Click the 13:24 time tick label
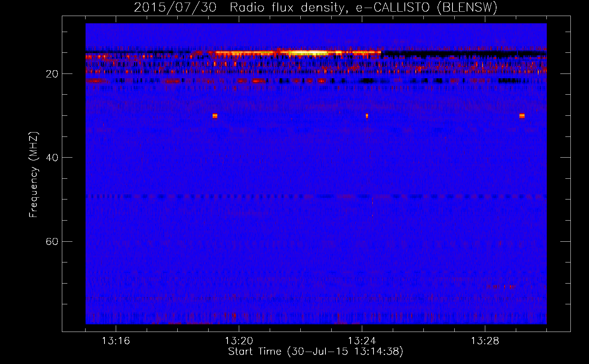589x364 pixels. pos(362,341)
